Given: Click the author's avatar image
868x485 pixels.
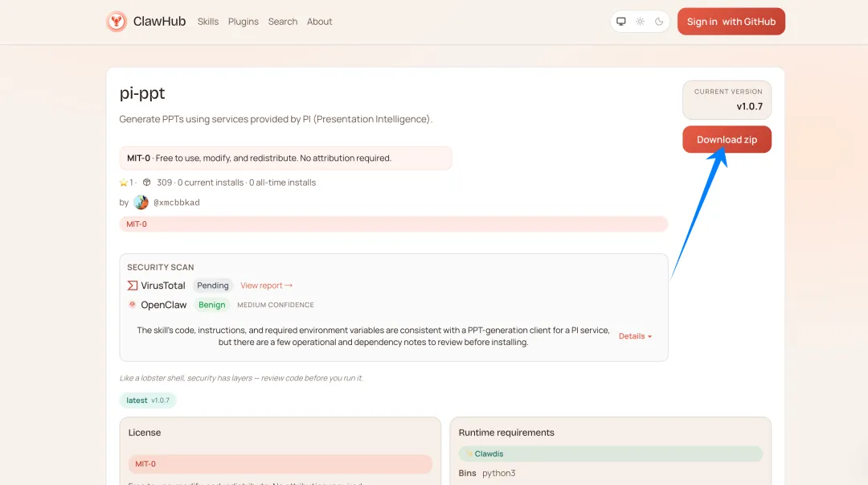Looking at the screenshot, I should coord(141,203).
